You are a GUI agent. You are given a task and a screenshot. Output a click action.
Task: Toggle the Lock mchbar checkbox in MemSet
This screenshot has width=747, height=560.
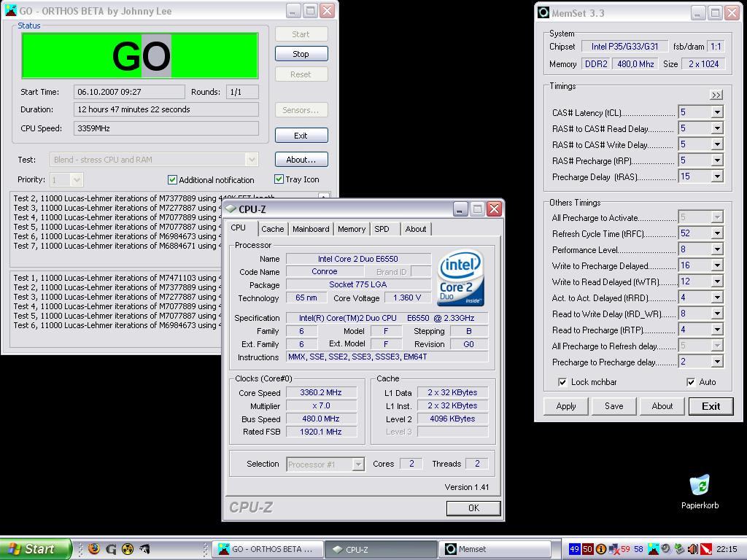[562, 382]
